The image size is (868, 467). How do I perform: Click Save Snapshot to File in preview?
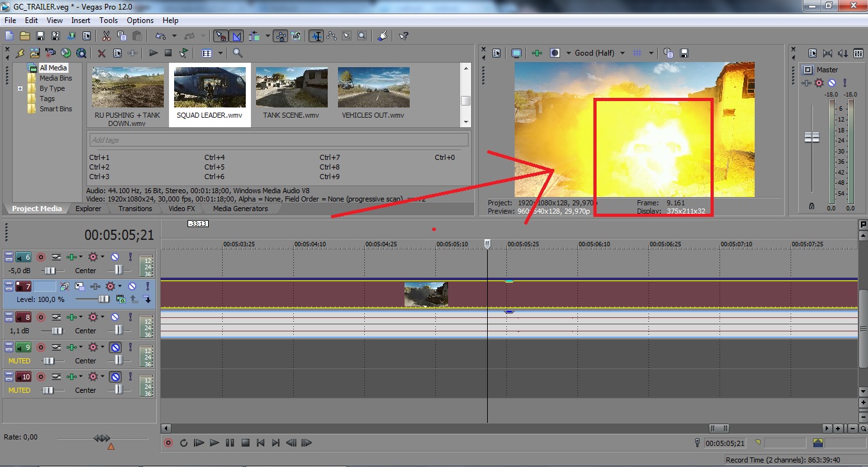pyautogui.click(x=684, y=53)
